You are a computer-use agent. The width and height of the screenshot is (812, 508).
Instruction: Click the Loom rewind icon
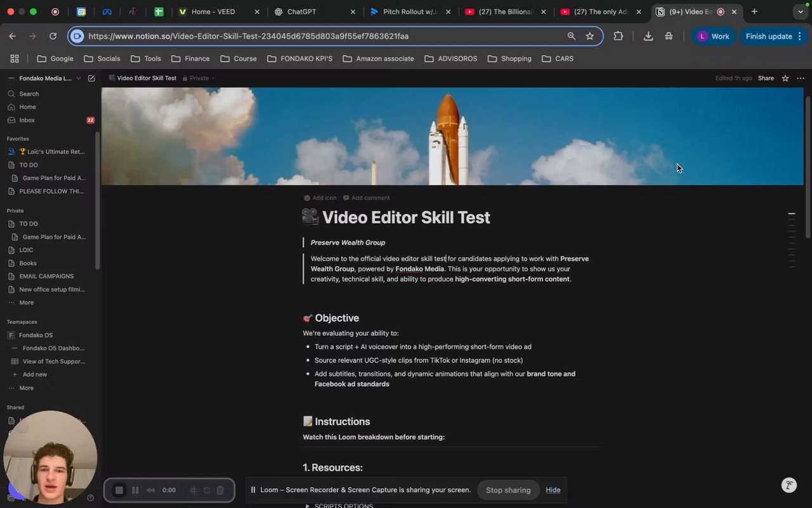pos(151,490)
